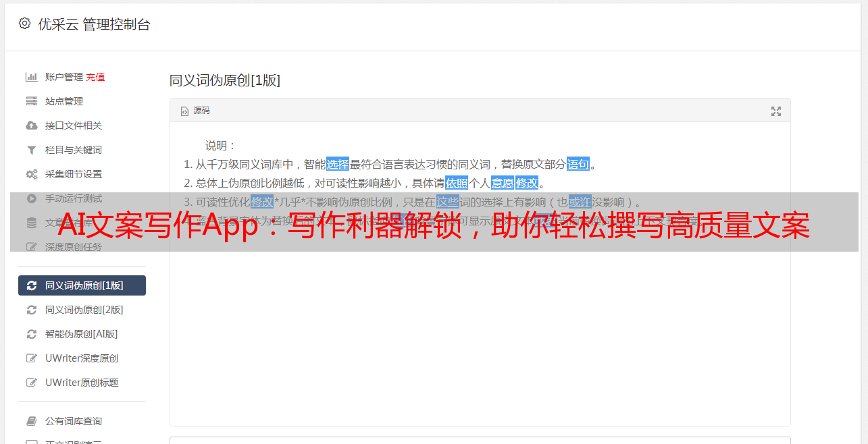Click the refresh icon for 同义词伪原创[2版]
This screenshot has height=444, width=868.
tap(31, 310)
